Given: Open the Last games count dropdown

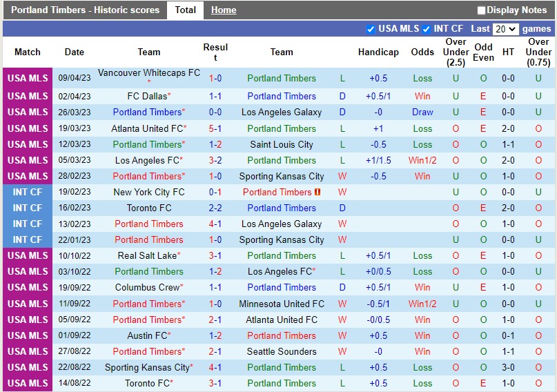Looking at the screenshot, I should pos(505,29).
